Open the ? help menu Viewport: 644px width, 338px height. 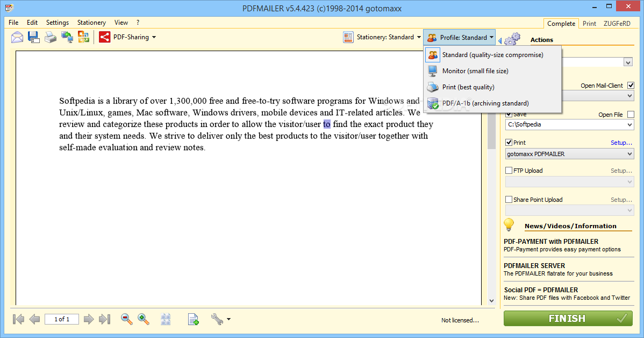(x=138, y=23)
